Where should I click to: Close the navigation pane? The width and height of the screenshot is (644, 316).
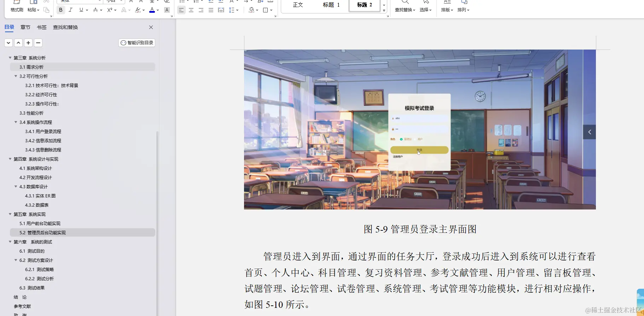pos(151,27)
